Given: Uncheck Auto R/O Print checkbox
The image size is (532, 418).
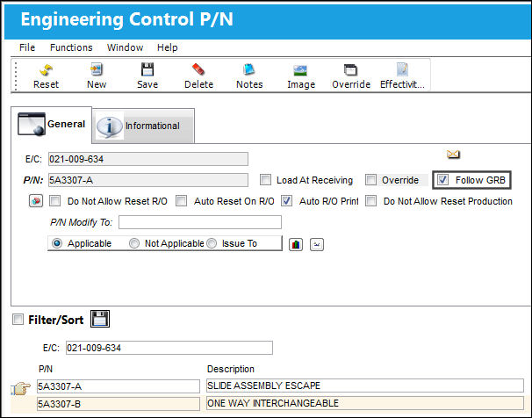Looking at the screenshot, I should pos(286,201).
